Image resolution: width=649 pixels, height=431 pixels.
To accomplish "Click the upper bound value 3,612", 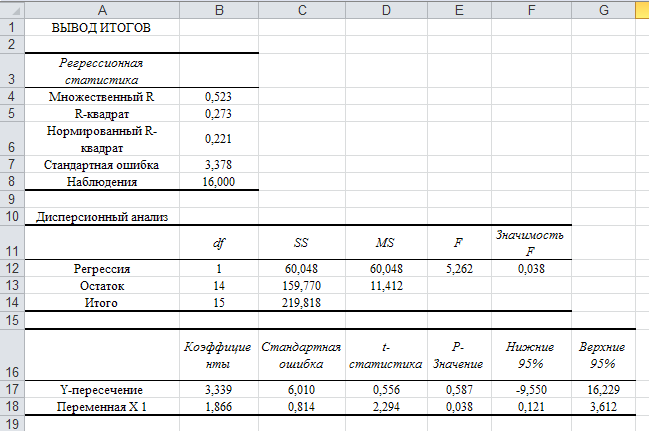I will pyautogui.click(x=603, y=407).
